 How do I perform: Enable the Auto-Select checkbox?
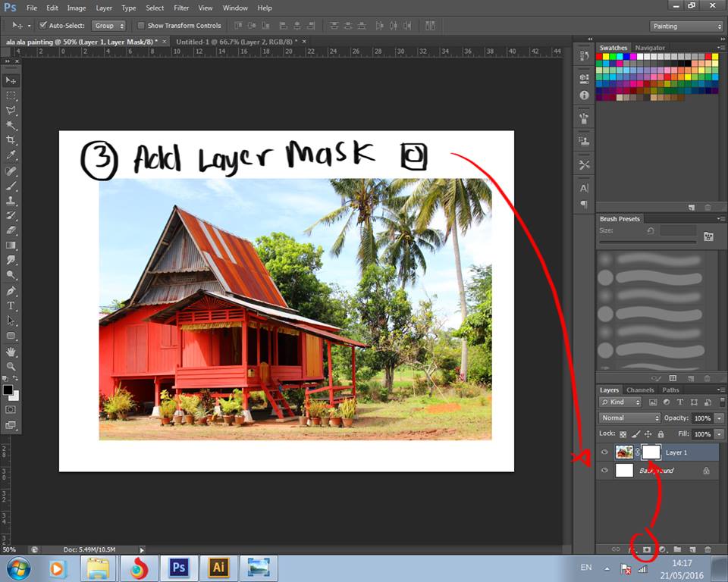(43, 26)
